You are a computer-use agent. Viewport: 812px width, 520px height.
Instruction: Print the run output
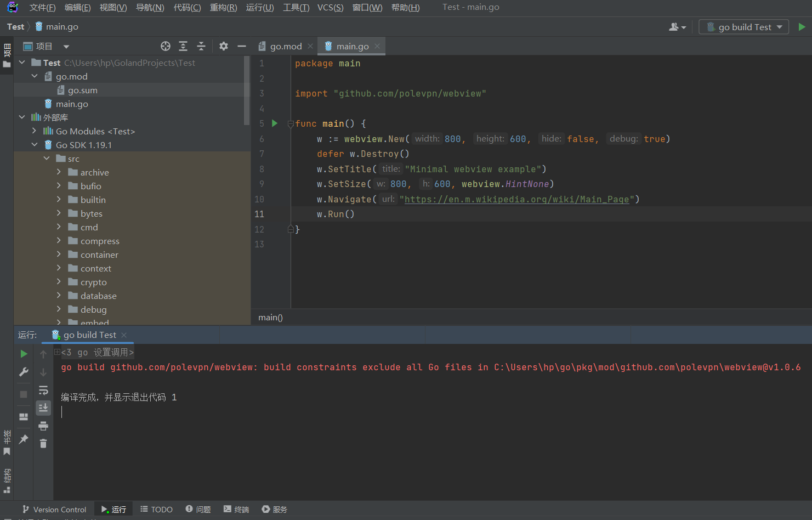(x=43, y=426)
